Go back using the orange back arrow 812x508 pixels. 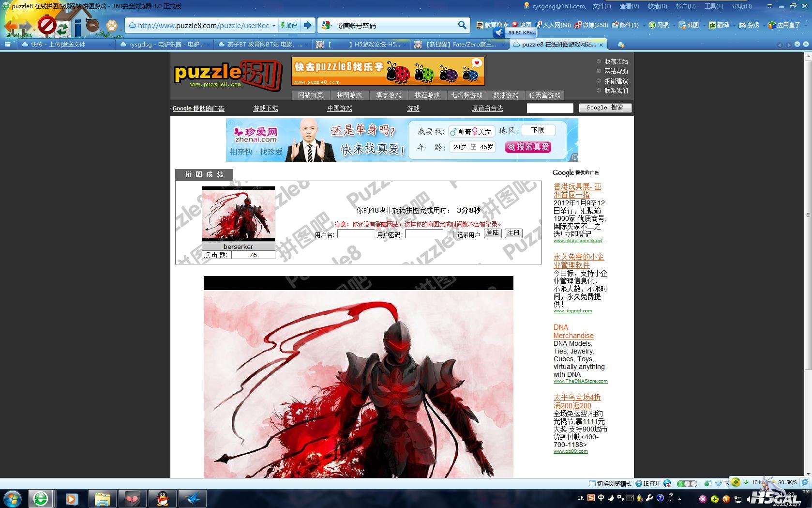point(11,26)
